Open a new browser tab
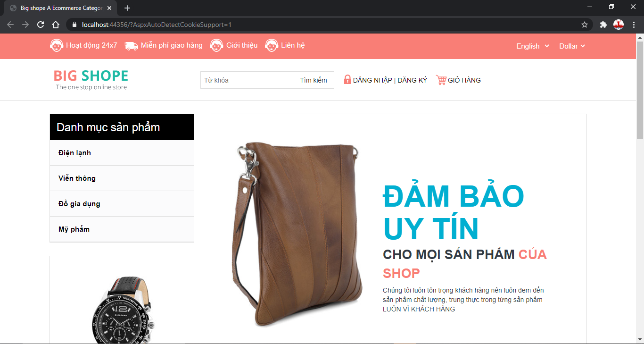The width and height of the screenshot is (644, 344). (x=127, y=8)
